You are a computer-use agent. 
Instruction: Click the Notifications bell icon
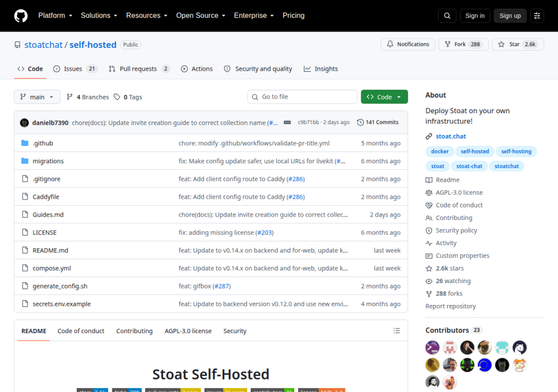390,44
